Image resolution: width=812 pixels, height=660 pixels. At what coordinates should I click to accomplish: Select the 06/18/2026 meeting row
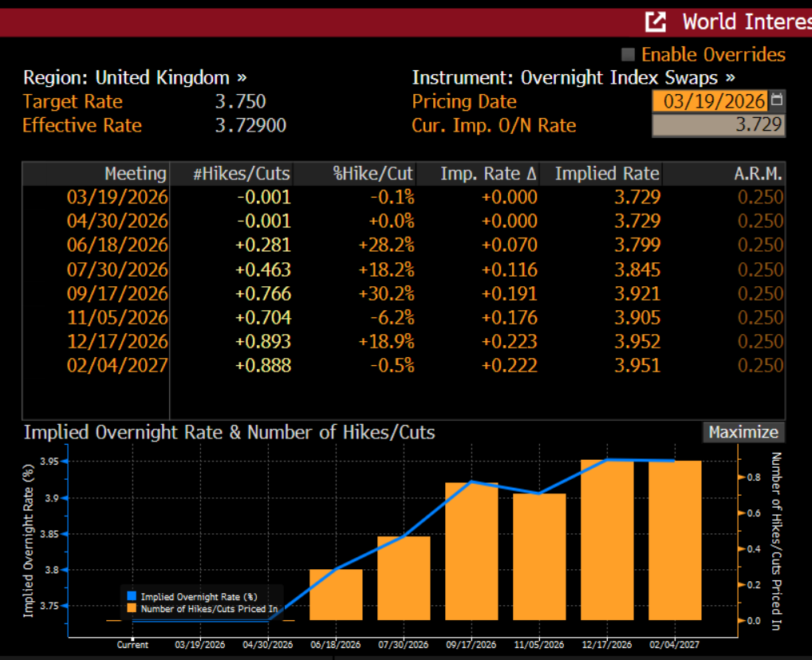coord(118,245)
